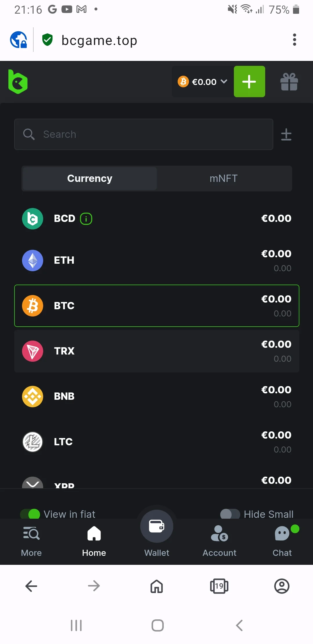The image size is (313, 644).
Task: Switch to the mNFT tab
Action: [x=224, y=178]
